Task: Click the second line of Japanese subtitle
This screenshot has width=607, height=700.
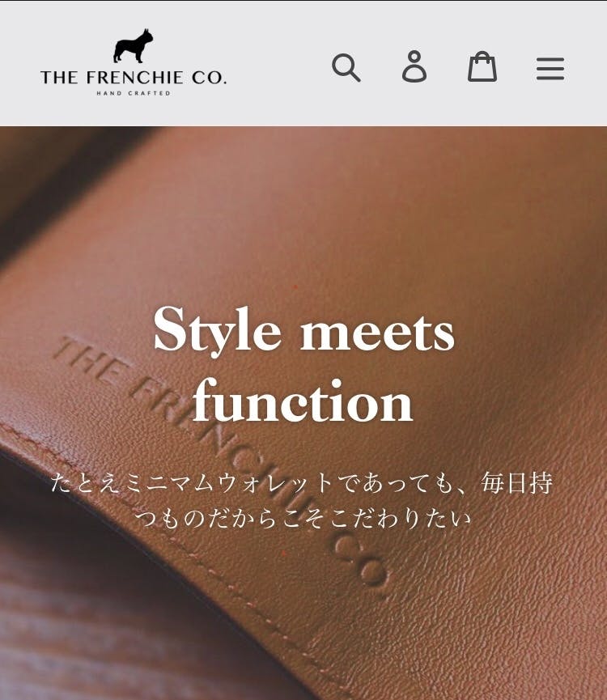Action: 303,518
